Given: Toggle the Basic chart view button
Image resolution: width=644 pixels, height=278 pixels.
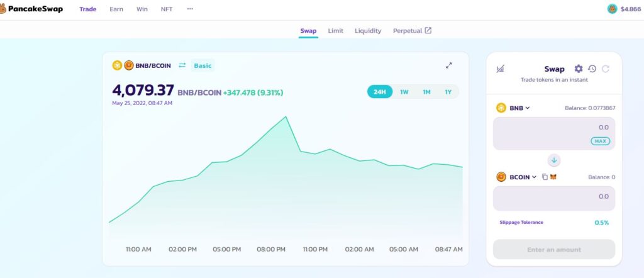Looking at the screenshot, I should (203, 65).
